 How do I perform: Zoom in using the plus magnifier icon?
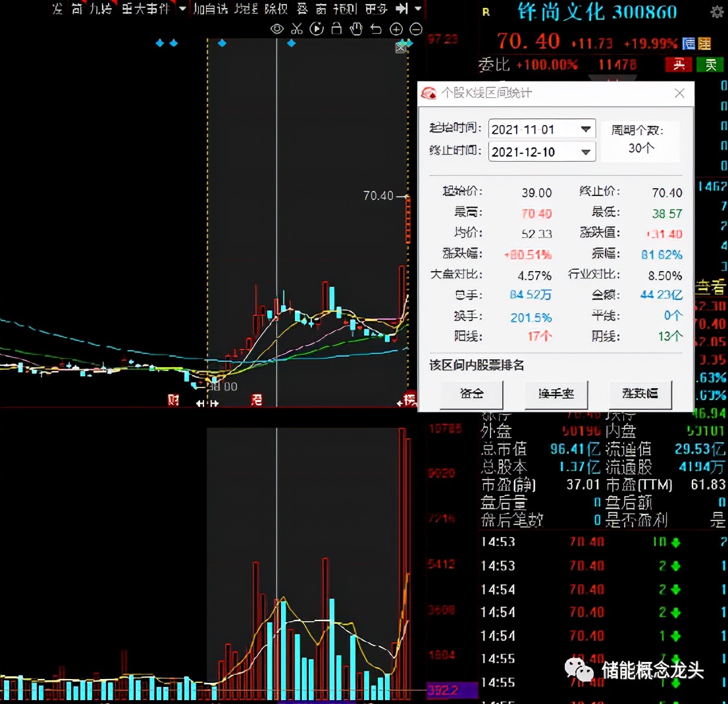[396, 29]
